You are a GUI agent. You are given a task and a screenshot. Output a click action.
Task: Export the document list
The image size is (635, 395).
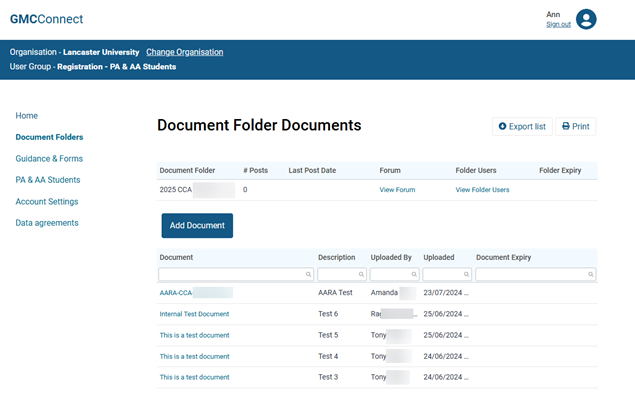522,126
